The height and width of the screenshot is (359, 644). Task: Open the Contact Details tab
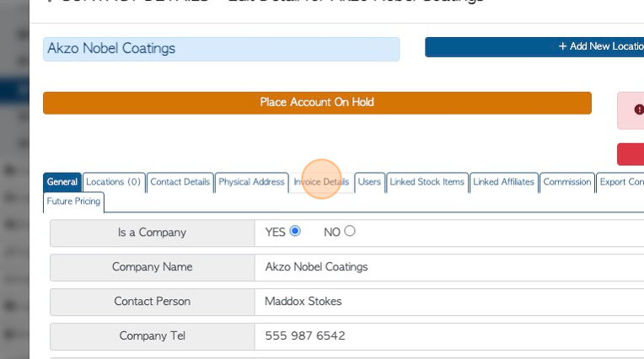pyautogui.click(x=180, y=182)
